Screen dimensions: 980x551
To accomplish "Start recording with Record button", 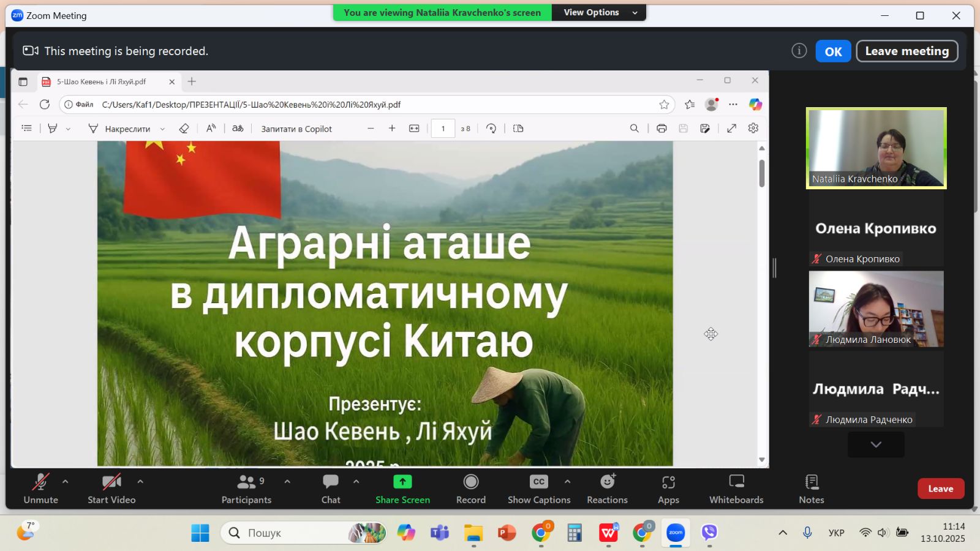I will [470, 489].
